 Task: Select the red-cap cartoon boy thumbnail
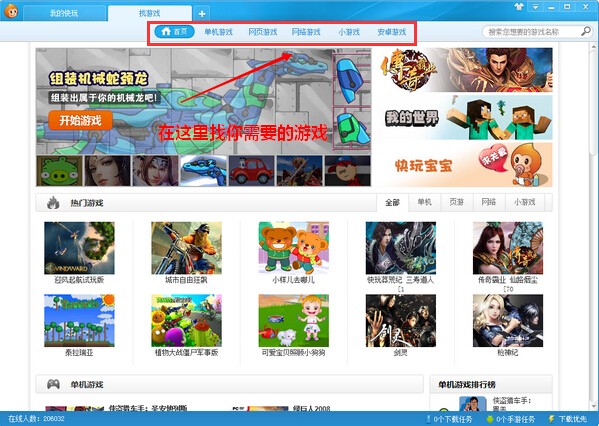click(348, 171)
